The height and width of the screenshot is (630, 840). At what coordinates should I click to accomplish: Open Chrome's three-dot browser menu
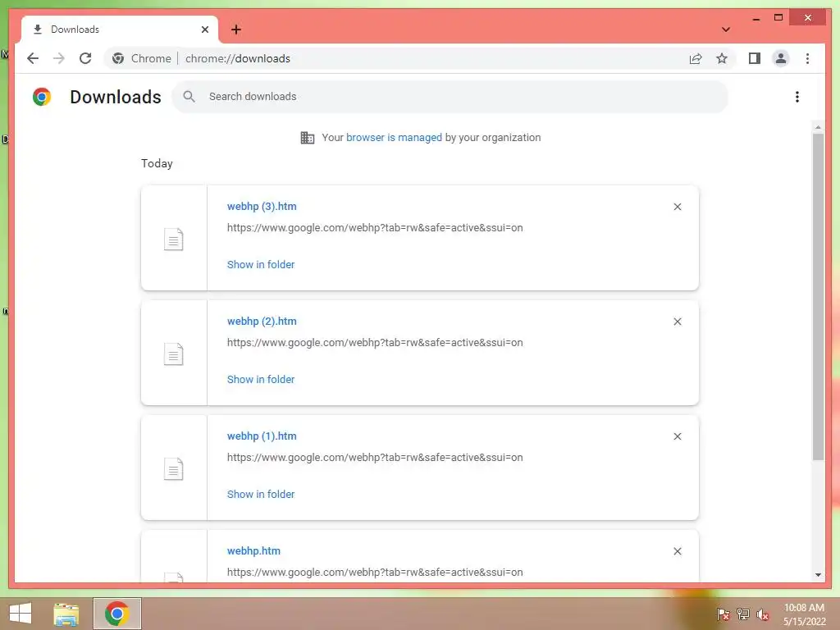point(807,58)
